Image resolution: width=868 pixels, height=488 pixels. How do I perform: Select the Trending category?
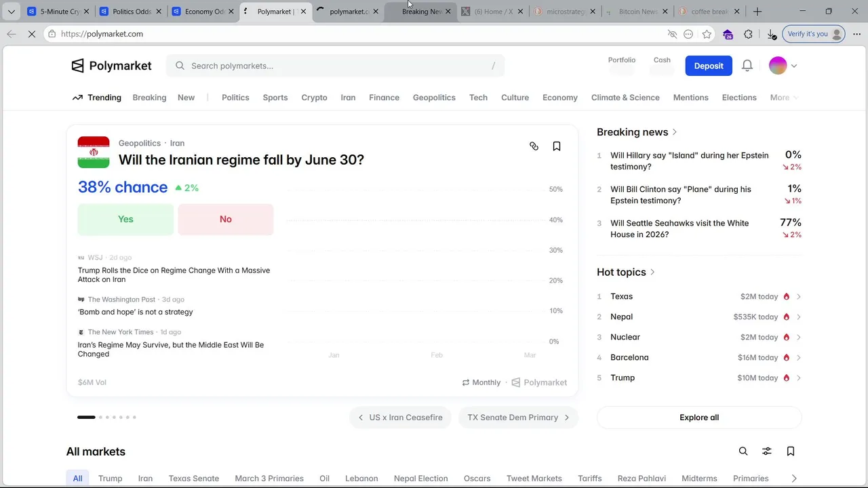coord(97,98)
